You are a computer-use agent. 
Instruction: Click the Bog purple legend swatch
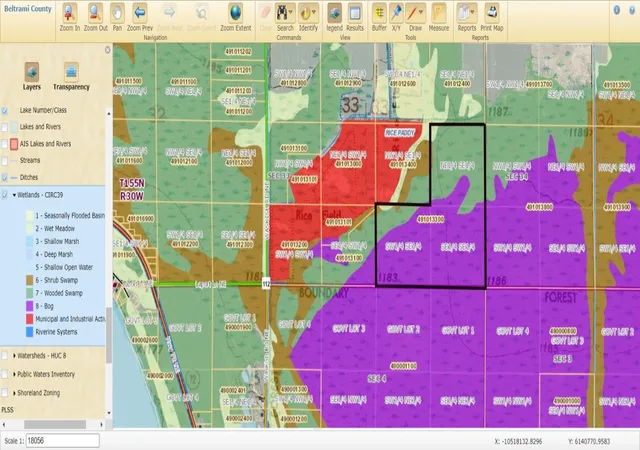(x=29, y=306)
